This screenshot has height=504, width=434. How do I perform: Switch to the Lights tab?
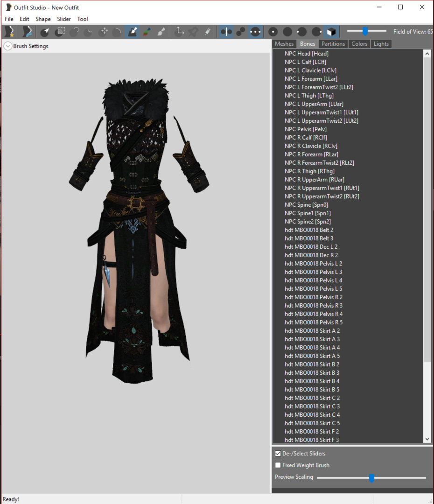point(381,44)
